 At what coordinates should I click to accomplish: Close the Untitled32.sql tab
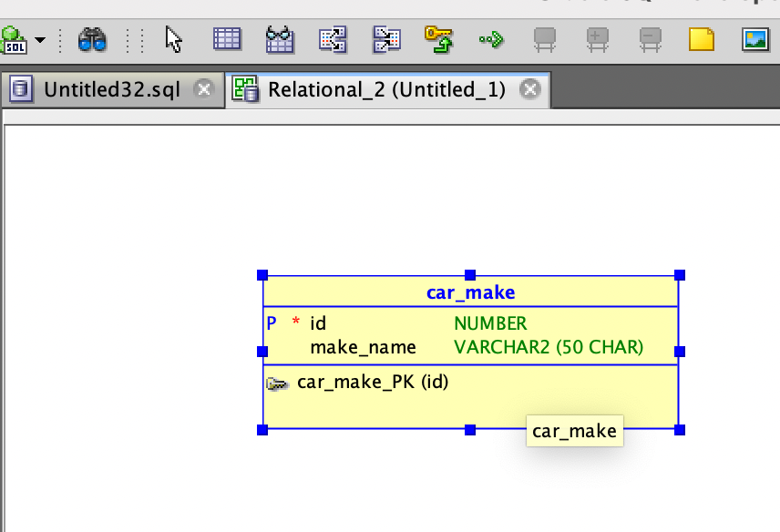[204, 89]
